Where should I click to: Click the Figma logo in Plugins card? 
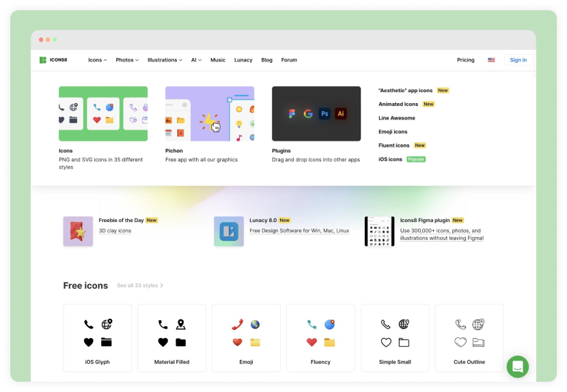292,113
